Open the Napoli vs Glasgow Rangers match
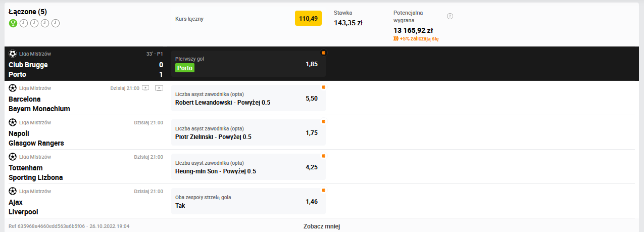This screenshot has height=232, width=644. 86,132
